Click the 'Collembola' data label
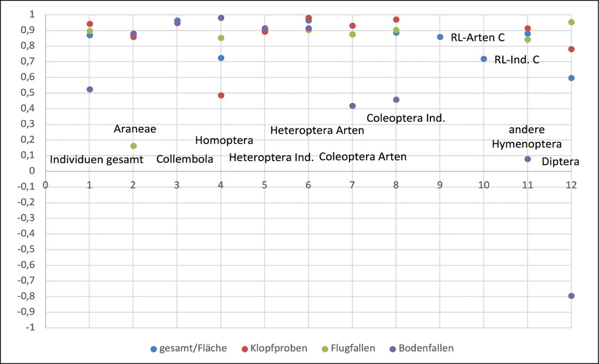Viewport: 599px width, 364px height. coord(185,159)
